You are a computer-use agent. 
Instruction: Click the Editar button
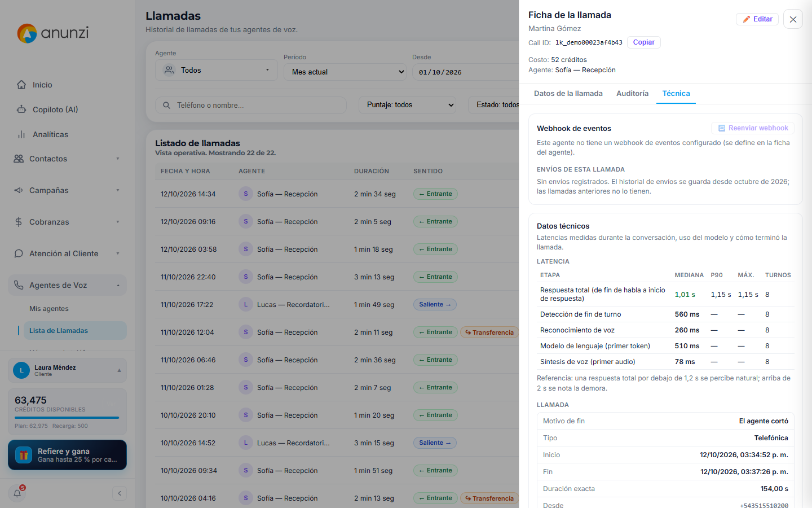coord(757,19)
